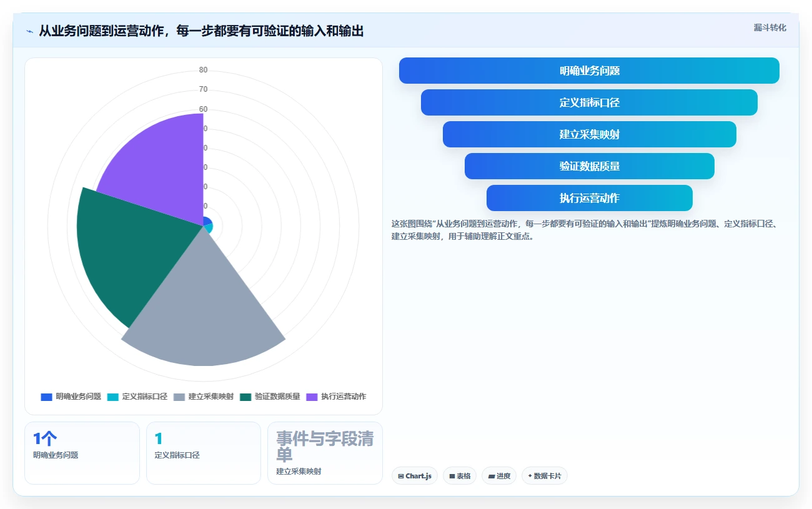Viewport: 812px width, 509px height.
Task: Select the 定义指标口径 funnel bar
Action: pyautogui.click(x=589, y=102)
